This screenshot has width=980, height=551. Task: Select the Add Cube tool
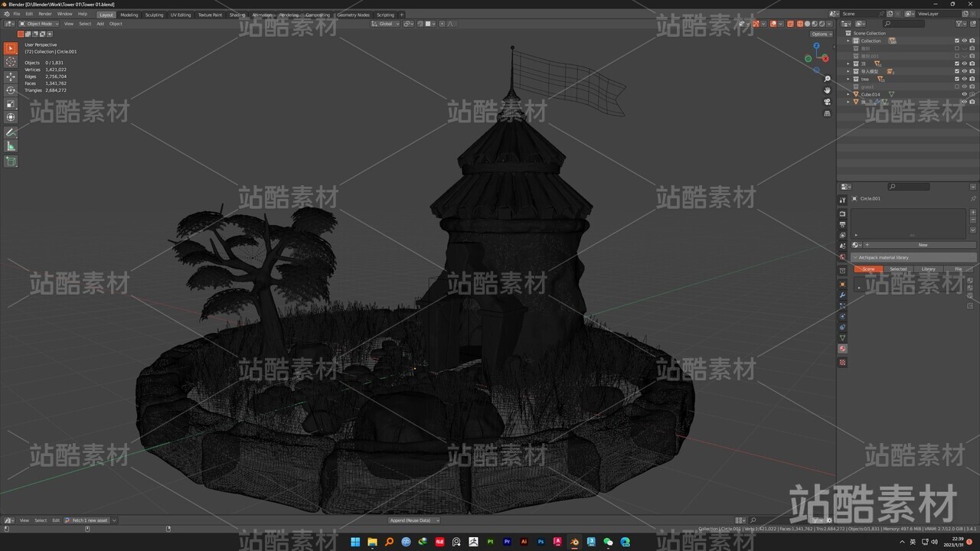point(11,161)
